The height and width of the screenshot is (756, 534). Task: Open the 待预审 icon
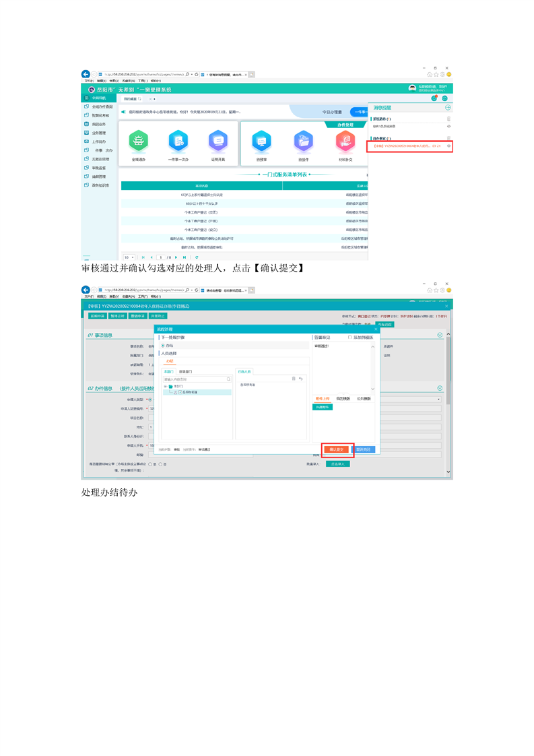261,141
